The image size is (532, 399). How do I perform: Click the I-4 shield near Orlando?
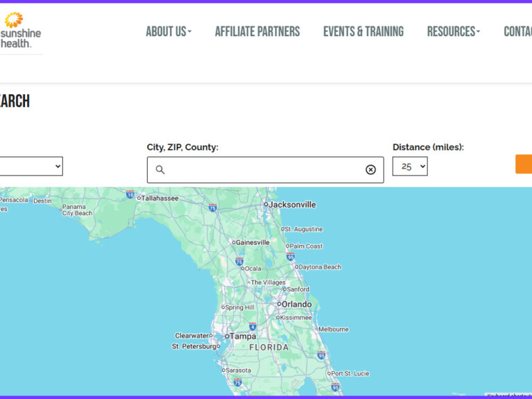252,326
